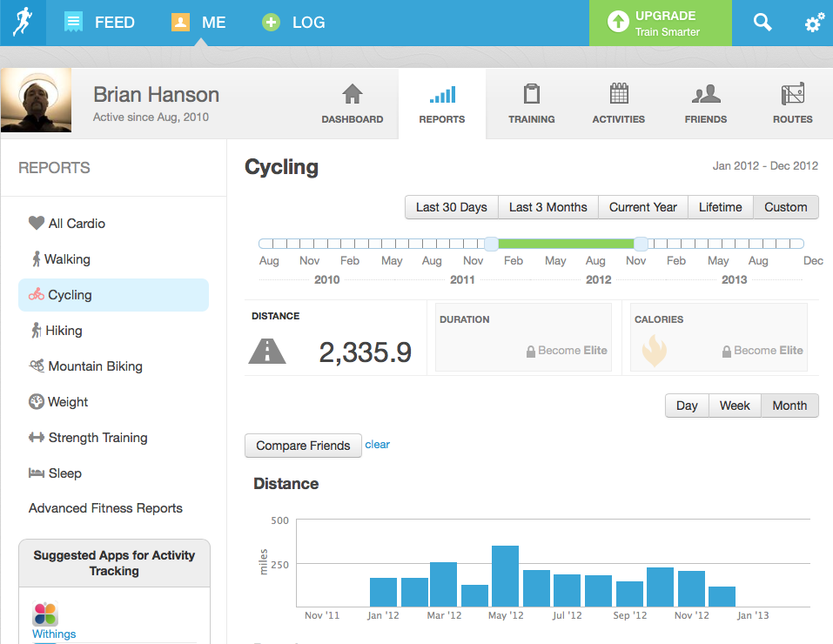The width and height of the screenshot is (833, 644).
Task: Select the Last 30 Days range
Action: (451, 207)
